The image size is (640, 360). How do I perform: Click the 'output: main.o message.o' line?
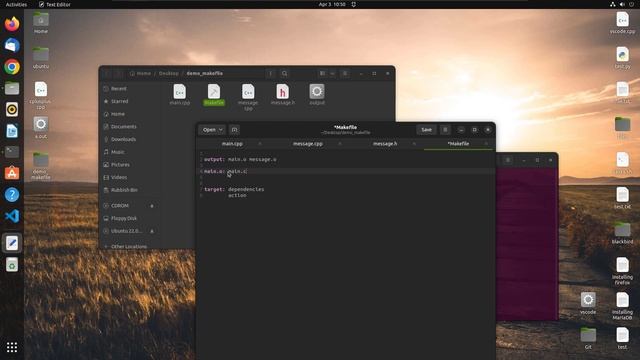pyautogui.click(x=240, y=159)
